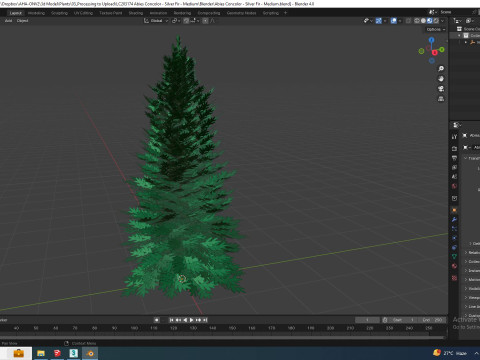Viewport: 480px width, 360px height.
Task: Jump to the timeline start frame
Action: pyautogui.click(x=171, y=320)
